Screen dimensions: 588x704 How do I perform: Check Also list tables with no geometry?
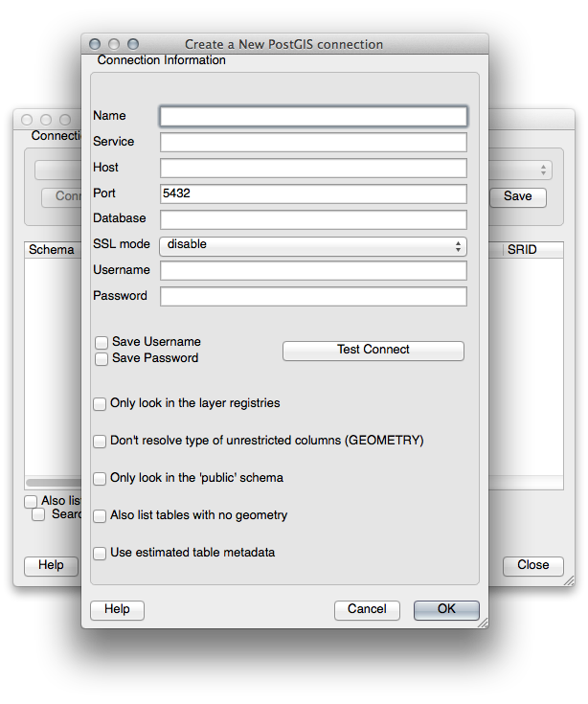click(x=100, y=515)
